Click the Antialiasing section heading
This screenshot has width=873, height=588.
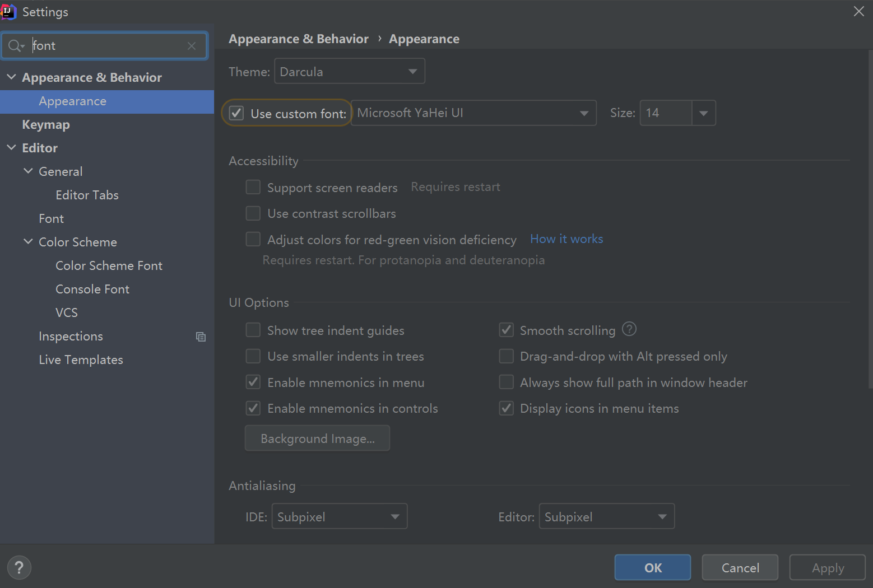pyautogui.click(x=262, y=486)
